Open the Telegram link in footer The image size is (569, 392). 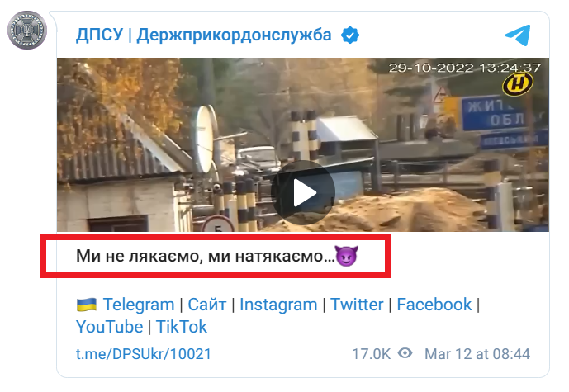point(139,305)
